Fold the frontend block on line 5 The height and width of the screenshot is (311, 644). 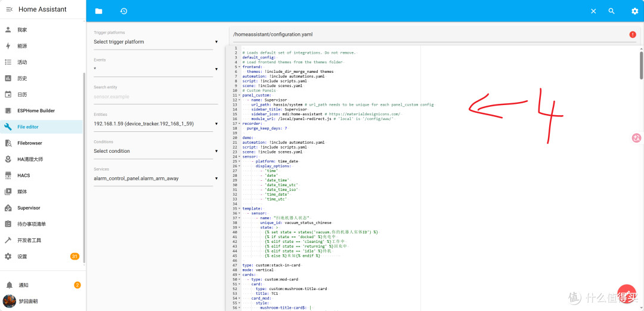pyautogui.click(x=239, y=67)
